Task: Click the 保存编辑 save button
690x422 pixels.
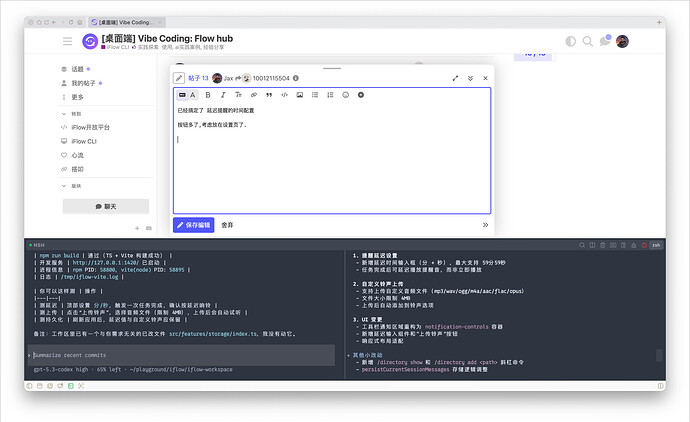Action: tap(193, 225)
